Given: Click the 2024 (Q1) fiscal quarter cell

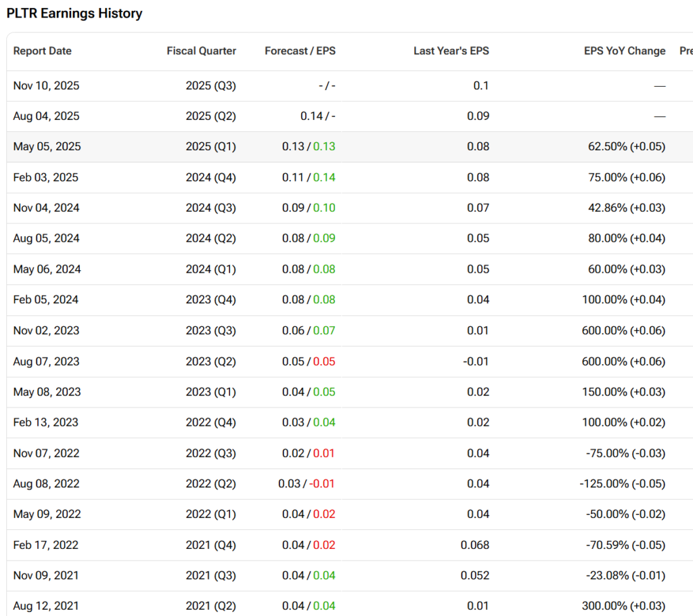Looking at the screenshot, I should pyautogui.click(x=211, y=269).
